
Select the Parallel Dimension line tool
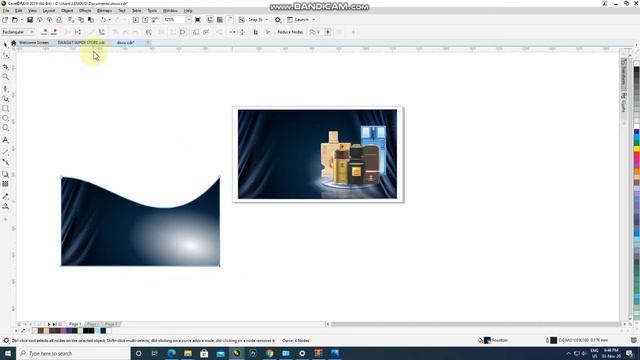click(x=5, y=152)
